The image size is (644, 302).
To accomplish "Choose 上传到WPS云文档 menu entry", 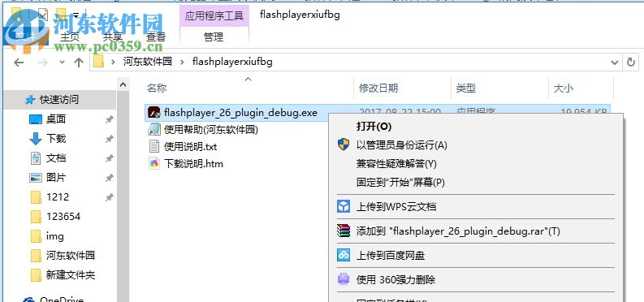I will pos(396,207).
